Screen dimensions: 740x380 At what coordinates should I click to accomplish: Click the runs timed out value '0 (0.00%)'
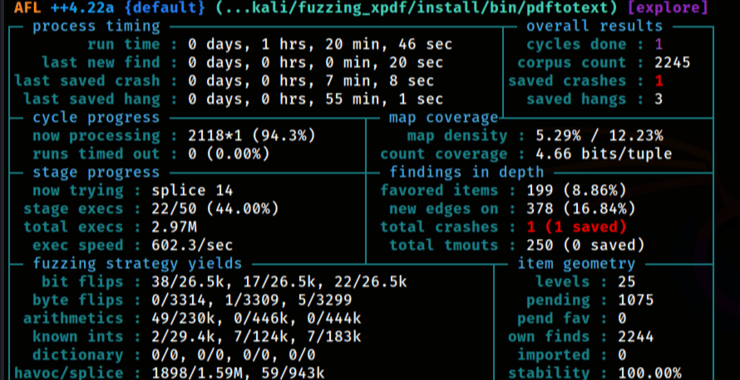(x=229, y=154)
